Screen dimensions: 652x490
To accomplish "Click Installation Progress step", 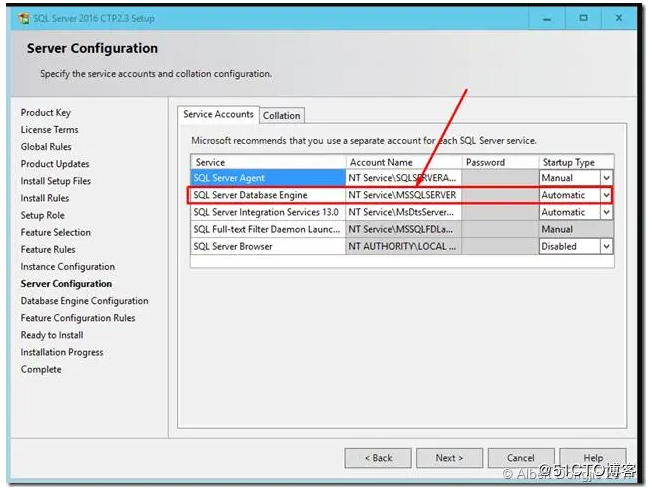I will pos(62,352).
